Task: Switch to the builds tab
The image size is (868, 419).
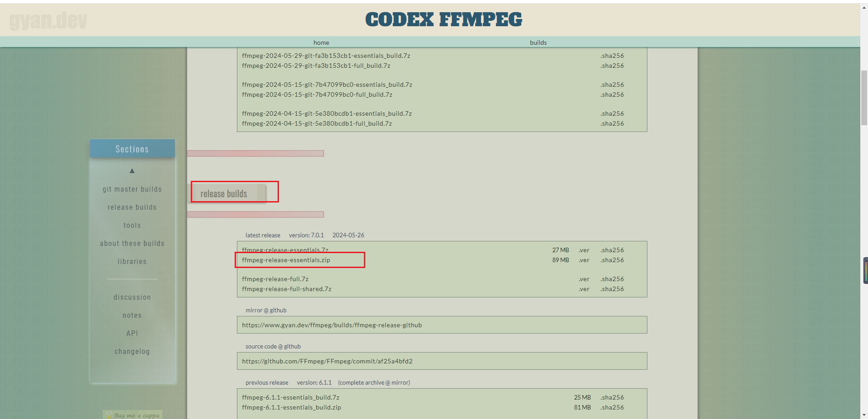Action: click(x=538, y=42)
